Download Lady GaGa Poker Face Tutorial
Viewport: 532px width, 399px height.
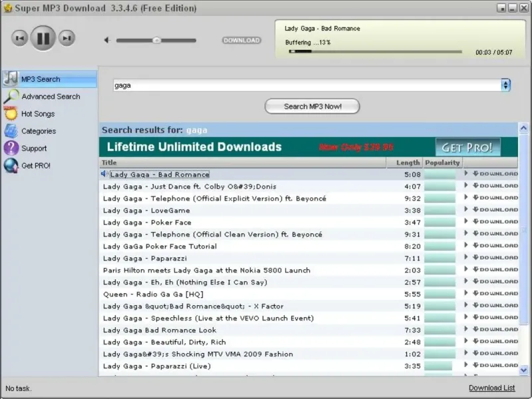(x=495, y=245)
